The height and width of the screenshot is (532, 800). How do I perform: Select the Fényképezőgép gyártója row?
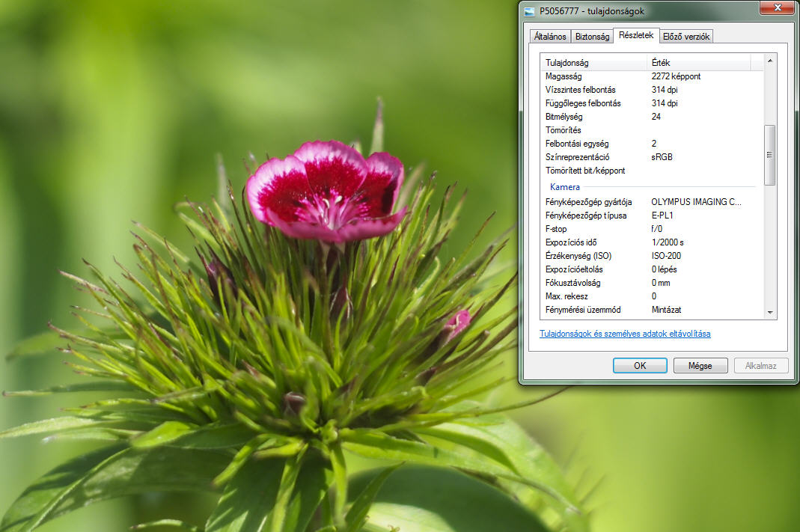653,202
